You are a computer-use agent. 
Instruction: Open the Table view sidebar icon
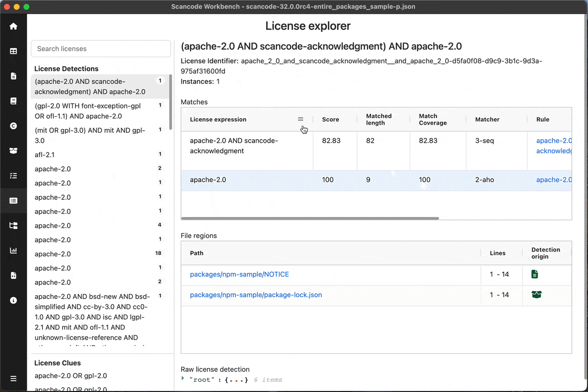click(13, 51)
